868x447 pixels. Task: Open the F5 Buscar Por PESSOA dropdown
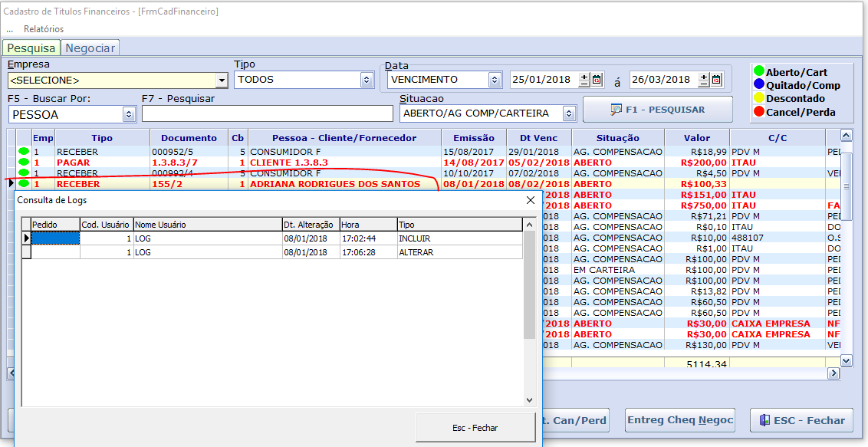pos(129,114)
